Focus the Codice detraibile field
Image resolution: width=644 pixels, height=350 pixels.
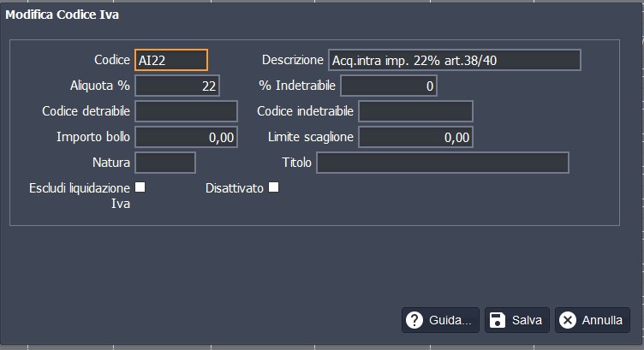pyautogui.click(x=186, y=111)
